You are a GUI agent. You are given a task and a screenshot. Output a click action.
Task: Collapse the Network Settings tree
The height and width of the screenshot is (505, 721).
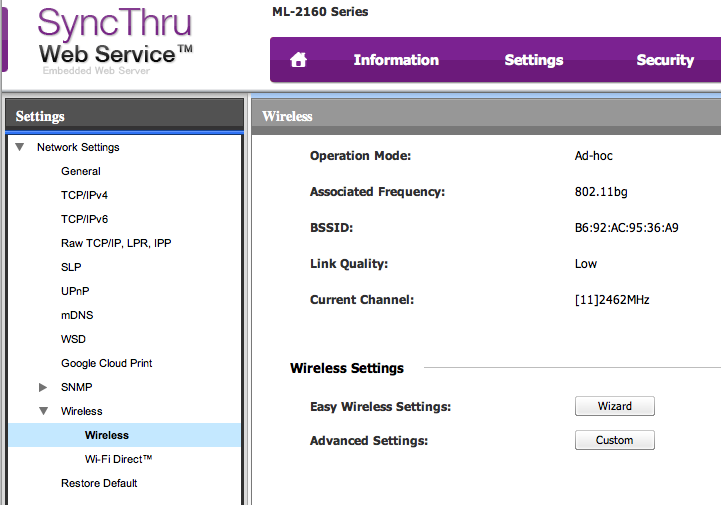click(19, 147)
